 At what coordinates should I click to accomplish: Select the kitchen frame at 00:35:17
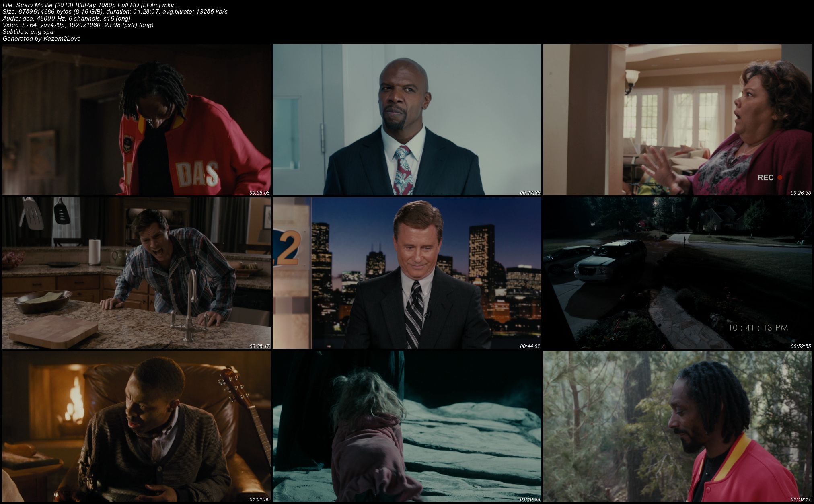136,273
